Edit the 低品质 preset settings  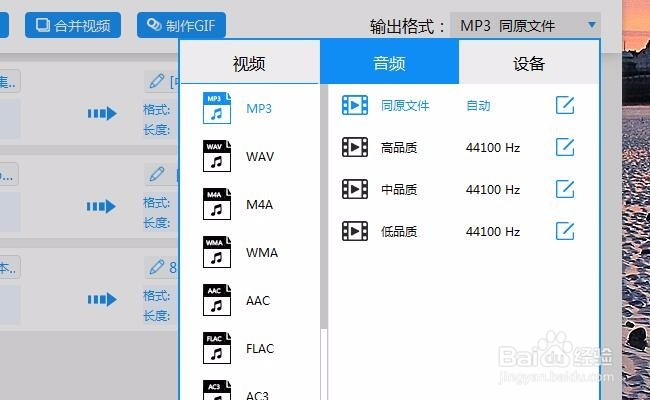click(565, 231)
